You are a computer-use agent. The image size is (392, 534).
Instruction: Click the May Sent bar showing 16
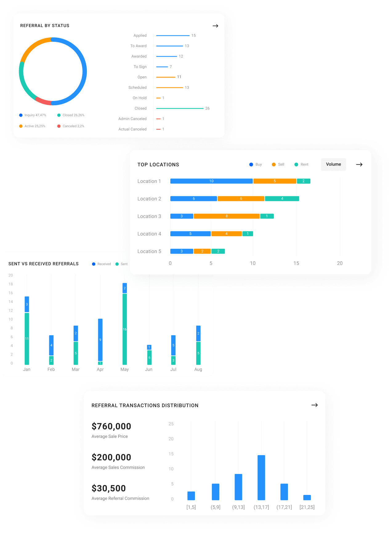pos(125,329)
